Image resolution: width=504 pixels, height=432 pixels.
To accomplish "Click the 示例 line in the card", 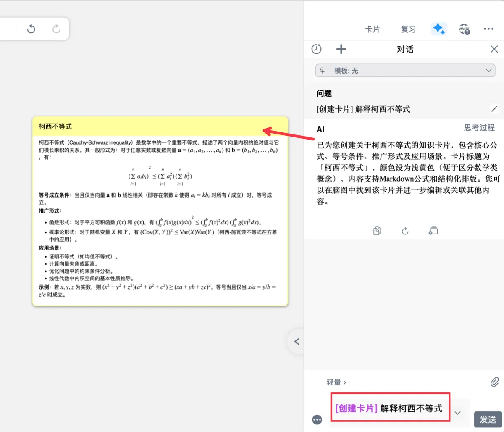I will (157, 291).
